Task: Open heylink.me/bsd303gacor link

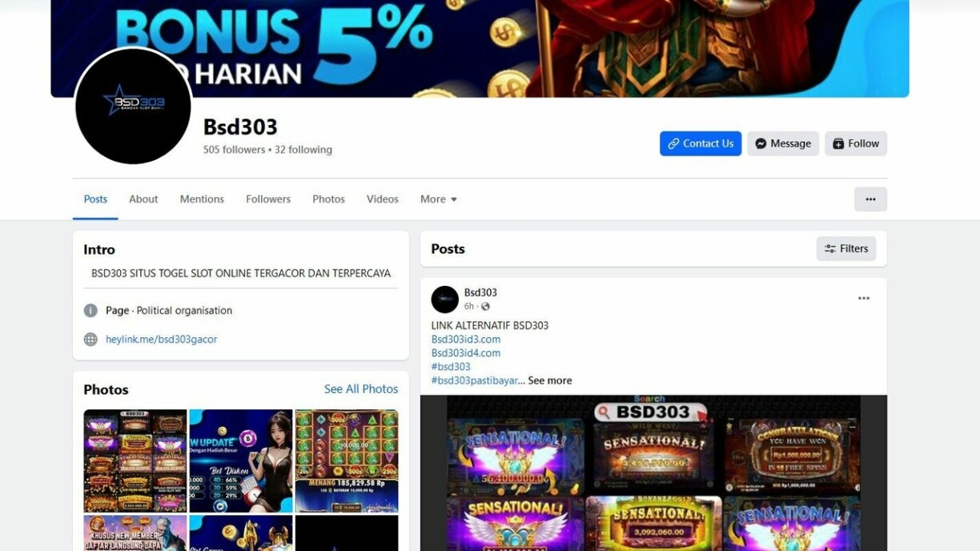Action: pos(162,340)
